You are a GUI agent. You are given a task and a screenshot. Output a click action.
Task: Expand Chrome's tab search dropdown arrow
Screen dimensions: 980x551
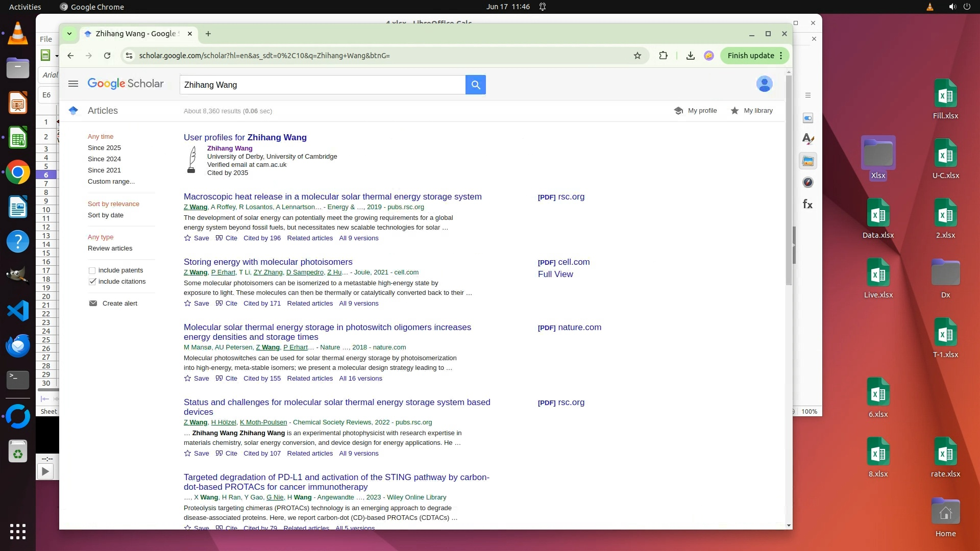pyautogui.click(x=69, y=34)
